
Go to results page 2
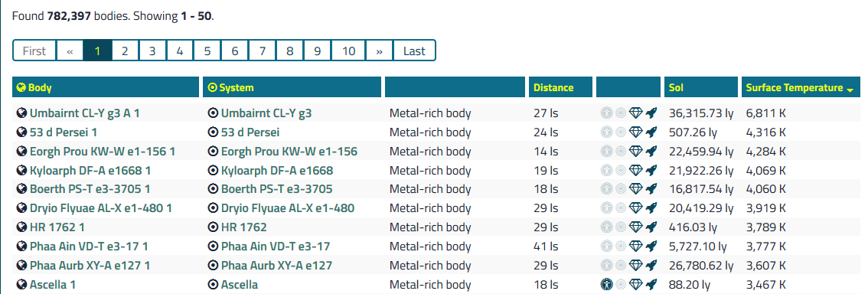125,51
